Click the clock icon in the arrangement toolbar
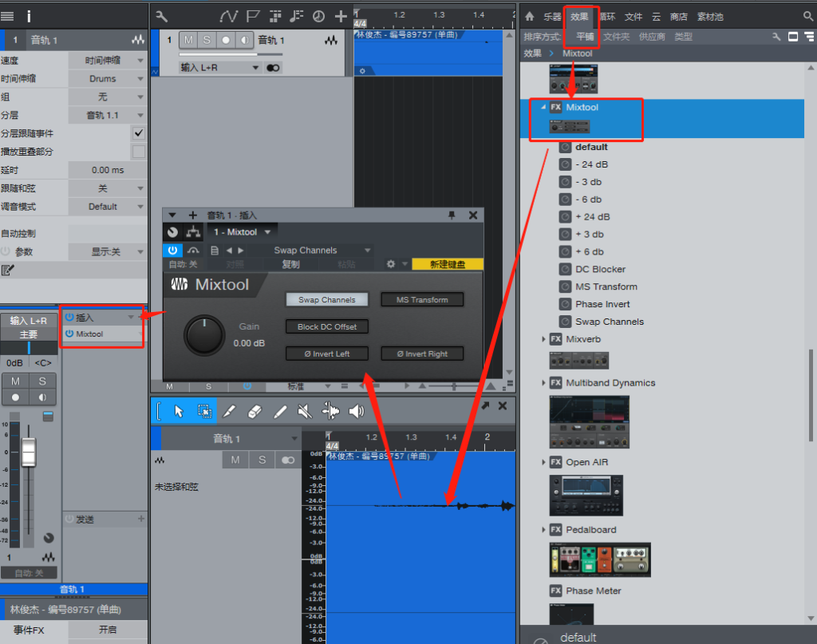Viewport: 817px width, 644px height. pos(318,17)
